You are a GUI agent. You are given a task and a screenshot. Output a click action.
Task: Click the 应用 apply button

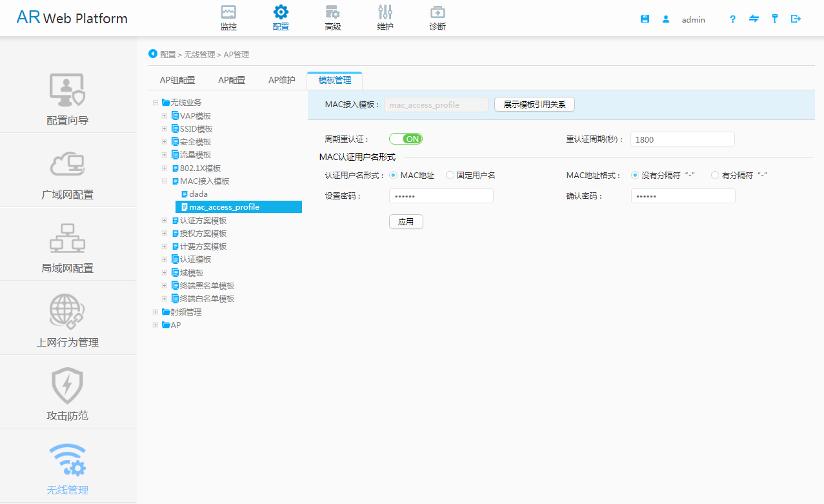tap(406, 221)
